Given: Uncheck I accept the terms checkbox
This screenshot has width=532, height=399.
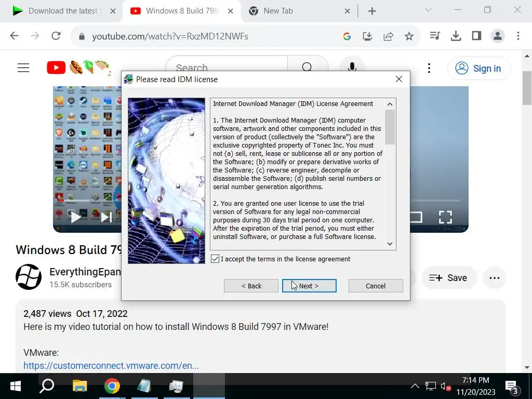Looking at the screenshot, I should coord(215,259).
